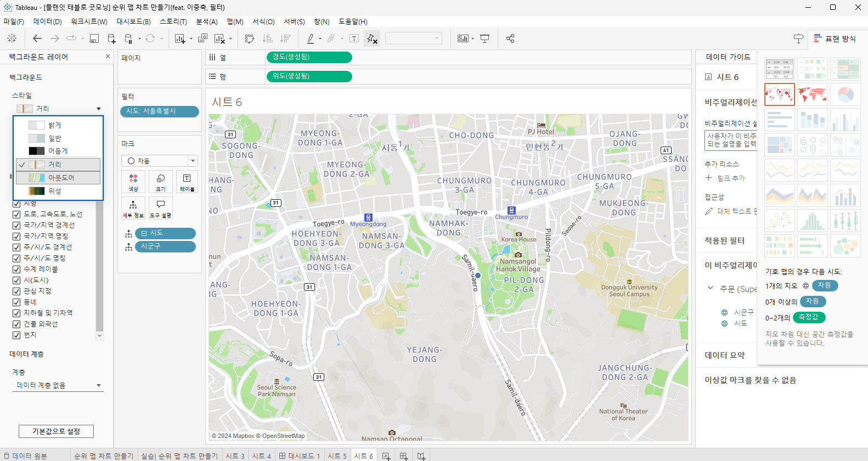Image resolution: width=868 pixels, height=461 pixels.
Task: Toggle the 도로, 고속도로, 노선 checkbox
Action: 16,214
